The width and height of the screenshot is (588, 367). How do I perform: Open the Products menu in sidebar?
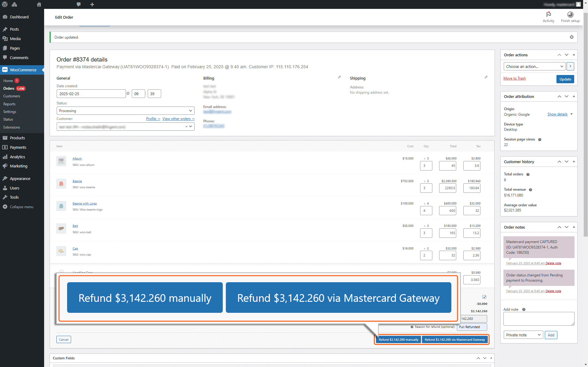tap(17, 138)
